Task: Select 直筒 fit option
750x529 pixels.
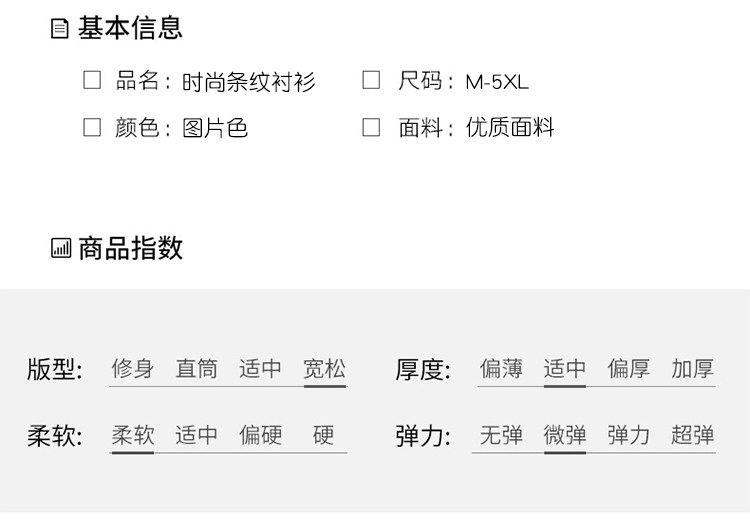Action: tap(196, 369)
